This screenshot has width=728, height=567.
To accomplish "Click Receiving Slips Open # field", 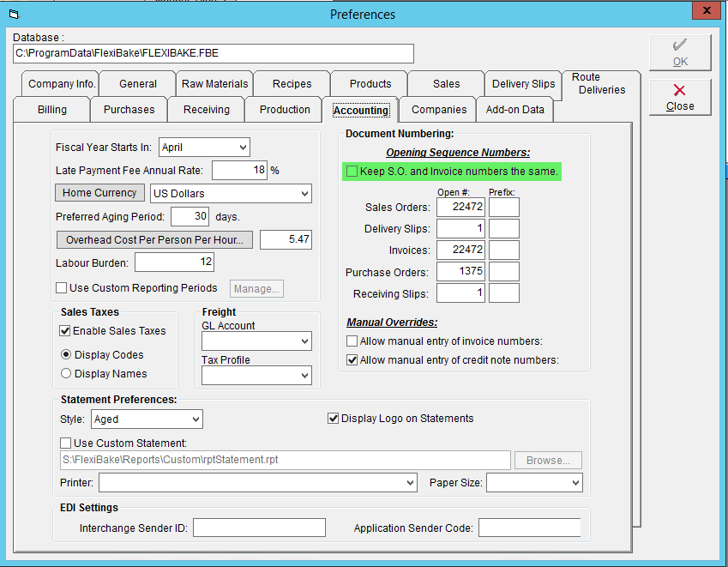I will pyautogui.click(x=460, y=293).
